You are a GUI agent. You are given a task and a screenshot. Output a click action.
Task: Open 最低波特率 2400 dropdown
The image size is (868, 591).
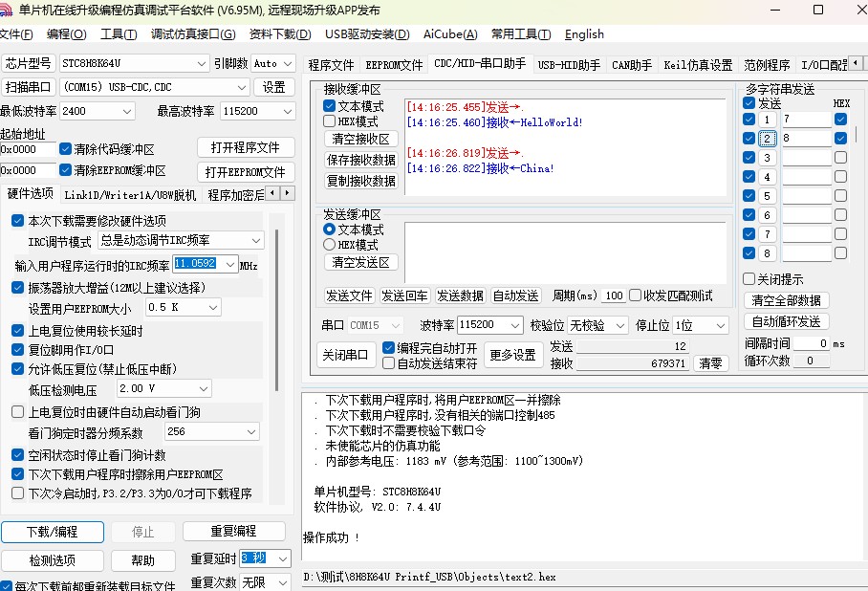(127, 111)
